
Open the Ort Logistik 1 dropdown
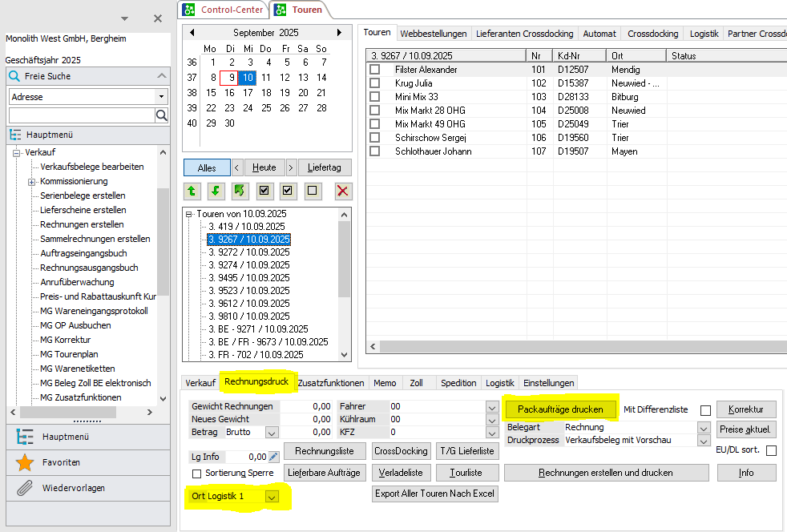click(x=272, y=497)
